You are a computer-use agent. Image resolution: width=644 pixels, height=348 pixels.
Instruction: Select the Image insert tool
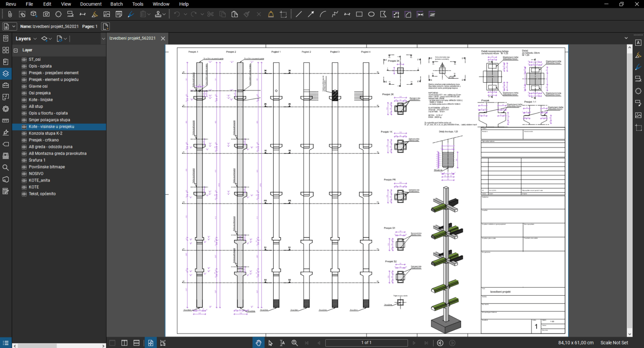point(106,14)
